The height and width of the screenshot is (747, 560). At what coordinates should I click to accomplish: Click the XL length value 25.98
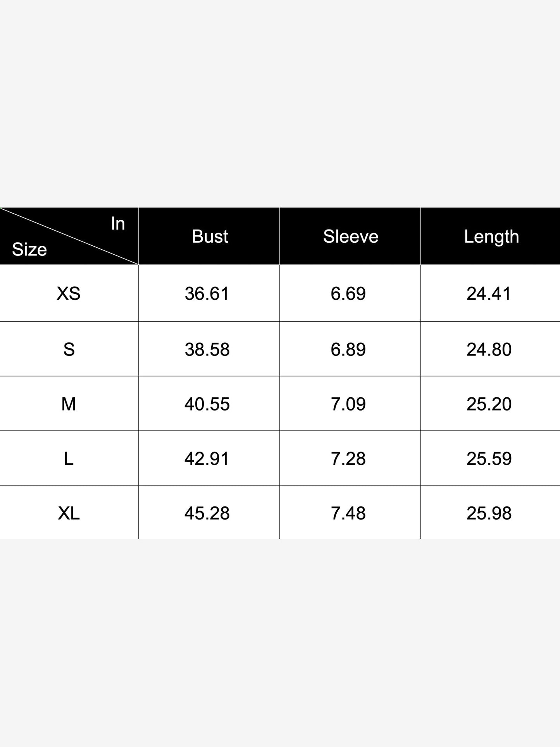pyautogui.click(x=489, y=513)
